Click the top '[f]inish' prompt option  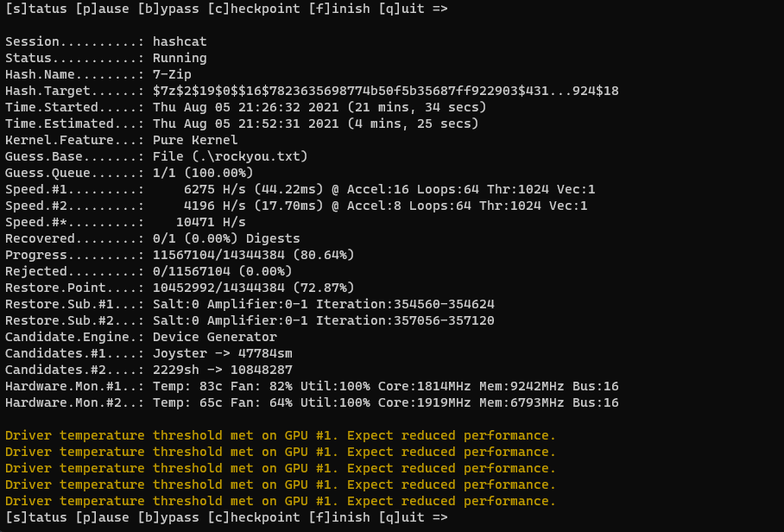pos(339,9)
